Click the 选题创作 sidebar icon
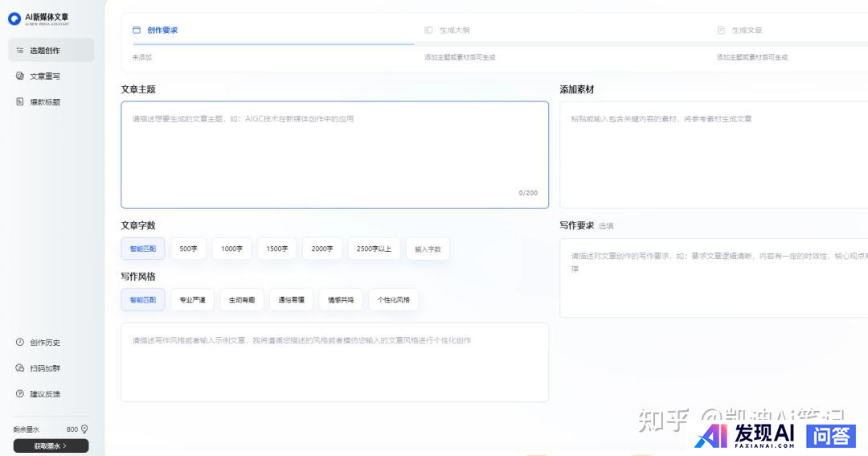The width and height of the screenshot is (868, 456). coord(20,51)
